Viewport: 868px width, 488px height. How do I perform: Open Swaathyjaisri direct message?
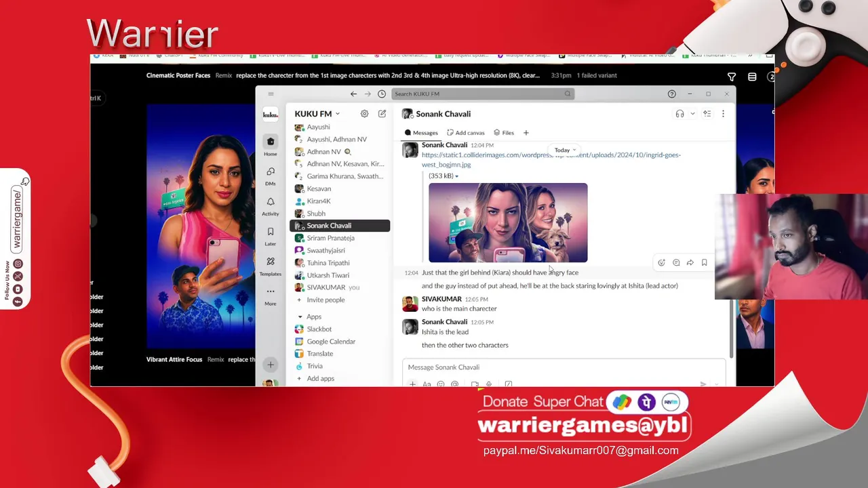click(339, 250)
